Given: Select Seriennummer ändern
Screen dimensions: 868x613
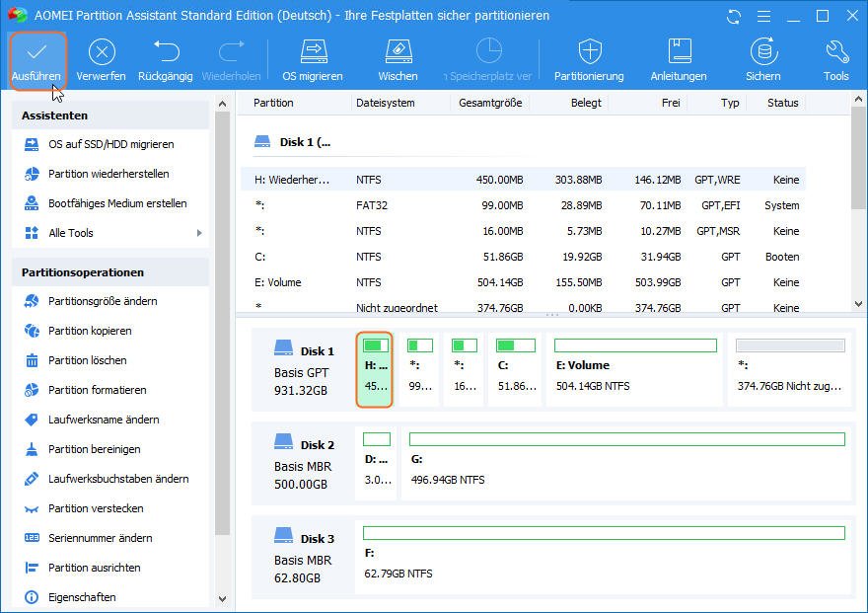Looking at the screenshot, I should tap(110, 538).
